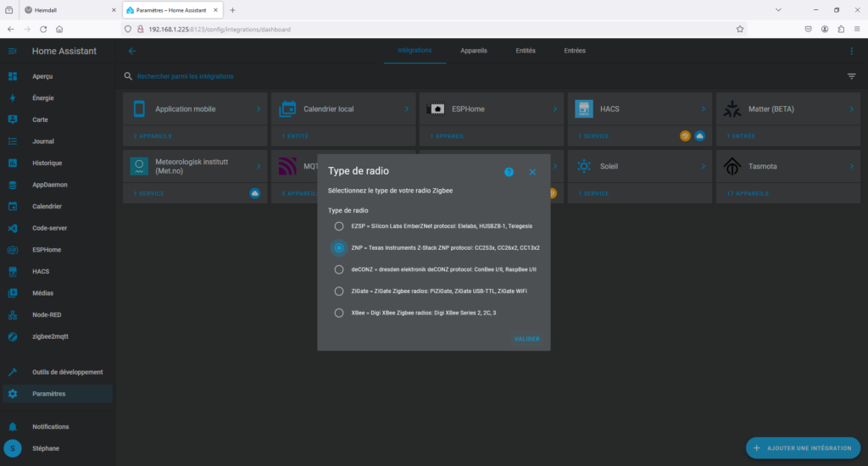Click the cloud badge on HACS card
868x466 pixels.
coord(699,136)
